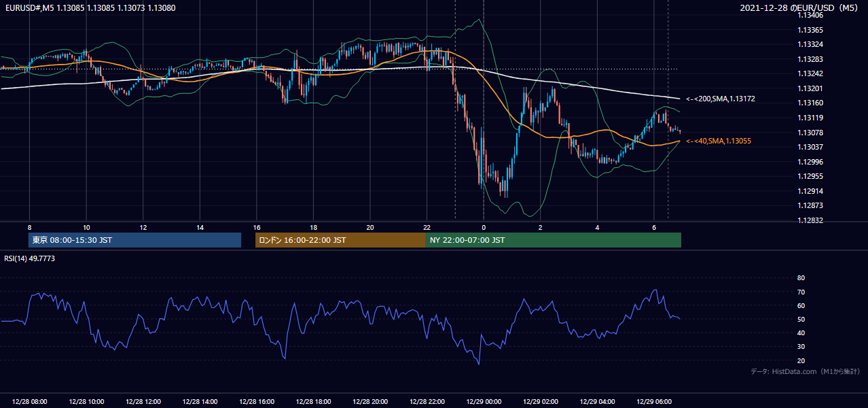
Task: Click price axis value 1.13324
Action: (x=810, y=45)
